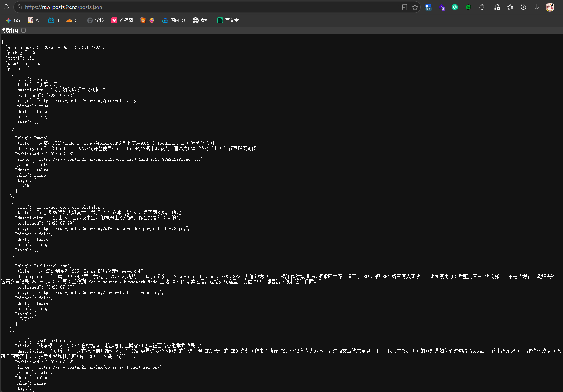Open the CF bookmark
This screenshot has width=563, height=392.
pos(73,20)
